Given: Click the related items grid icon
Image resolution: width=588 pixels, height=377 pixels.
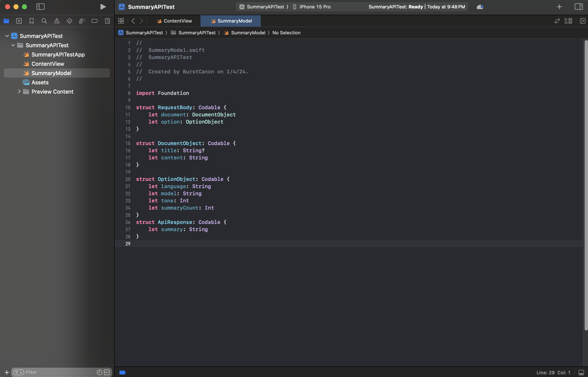Looking at the screenshot, I should tap(121, 21).
